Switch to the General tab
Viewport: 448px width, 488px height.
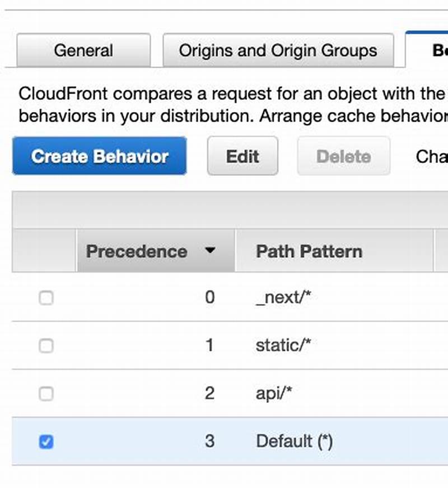(x=83, y=50)
